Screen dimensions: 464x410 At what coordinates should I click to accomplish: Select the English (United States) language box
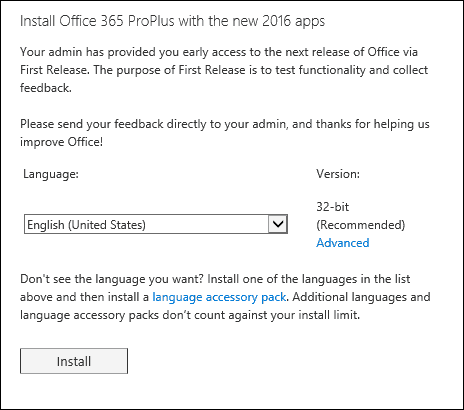click(156, 224)
